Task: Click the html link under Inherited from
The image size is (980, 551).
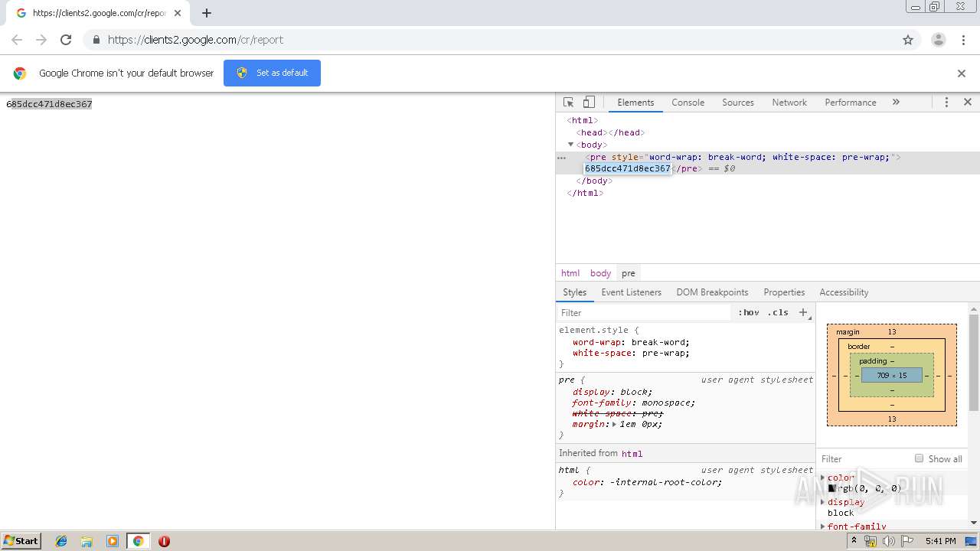Action: [632, 454]
